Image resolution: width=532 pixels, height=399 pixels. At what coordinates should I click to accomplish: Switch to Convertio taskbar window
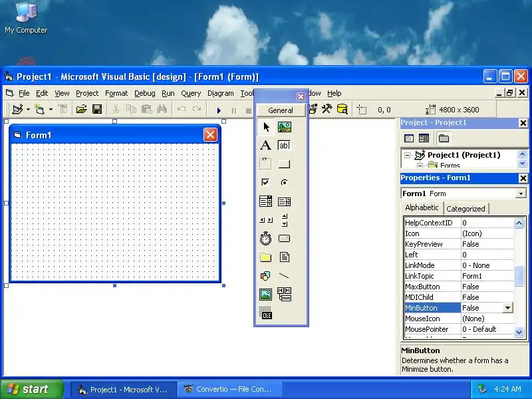(229, 389)
